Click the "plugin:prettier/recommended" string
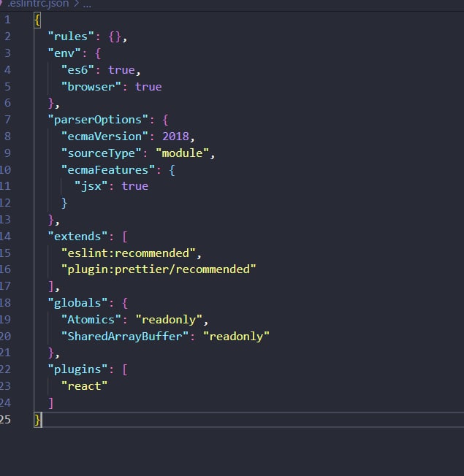The height and width of the screenshot is (476, 464). click(x=159, y=269)
